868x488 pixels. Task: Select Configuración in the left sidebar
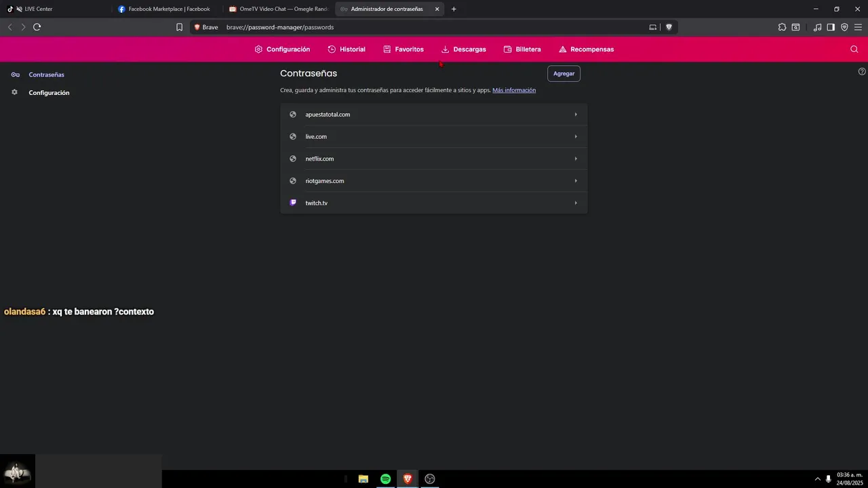pyautogui.click(x=49, y=93)
